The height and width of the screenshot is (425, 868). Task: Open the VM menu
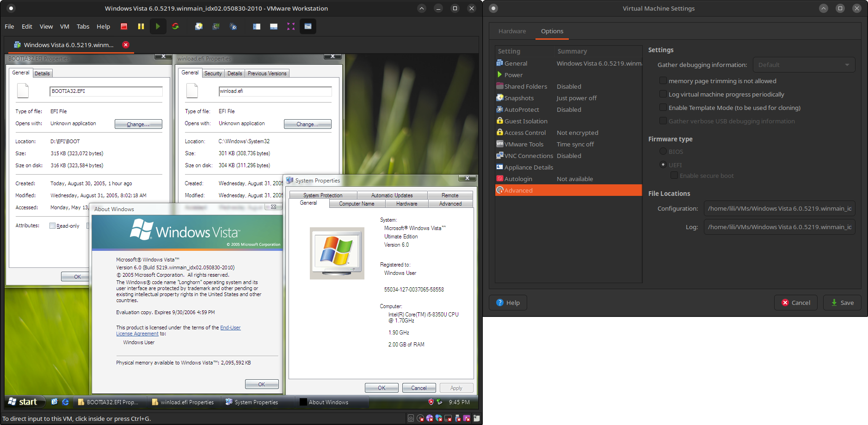coord(65,26)
